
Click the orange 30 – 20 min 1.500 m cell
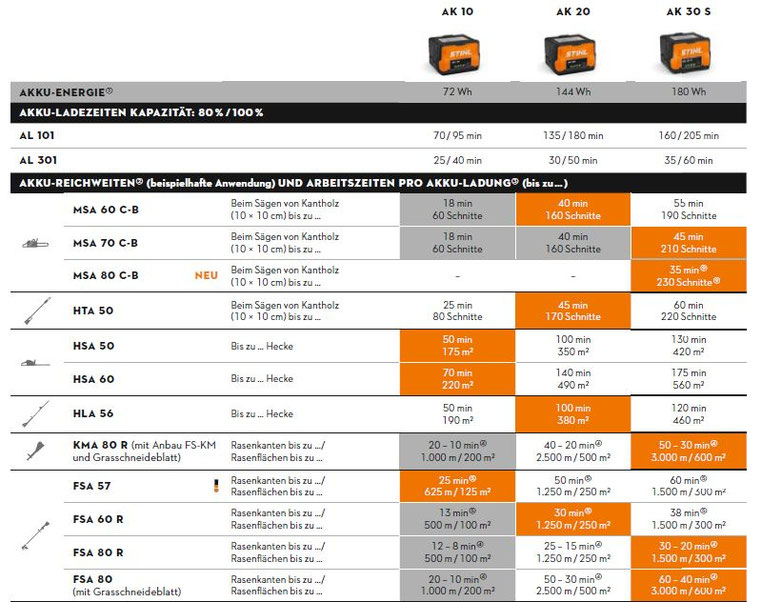pos(689,552)
